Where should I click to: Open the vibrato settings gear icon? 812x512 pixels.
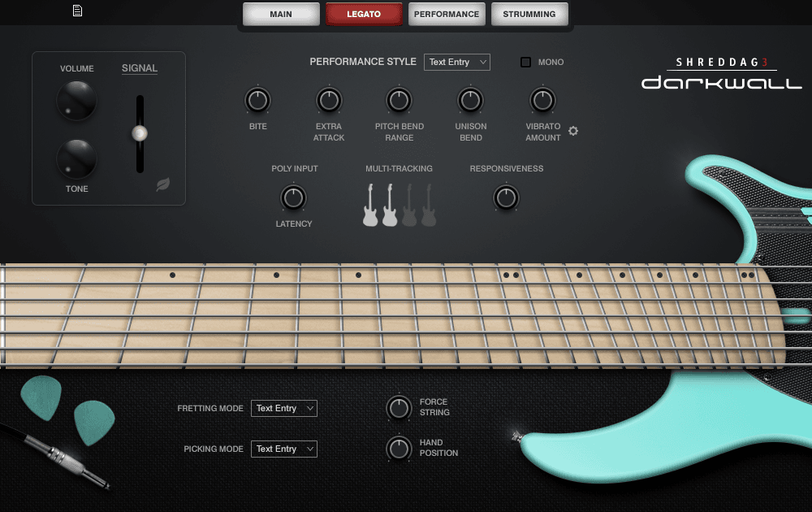573,130
